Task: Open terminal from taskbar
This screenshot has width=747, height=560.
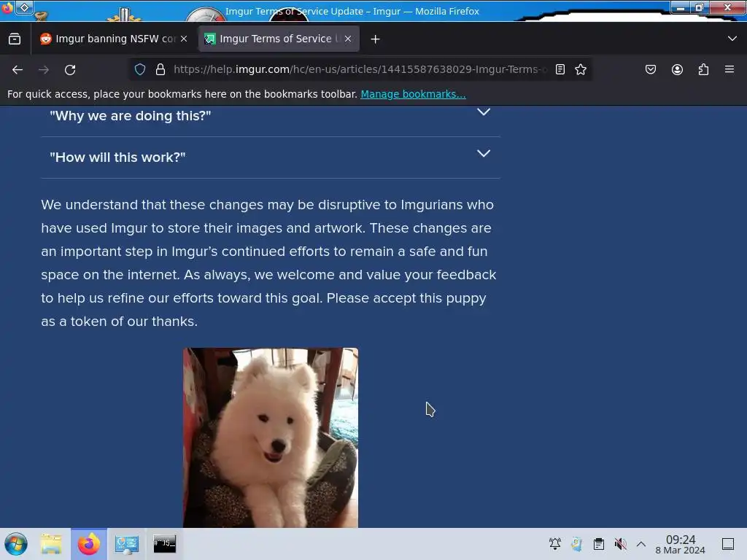Action: 165,544
